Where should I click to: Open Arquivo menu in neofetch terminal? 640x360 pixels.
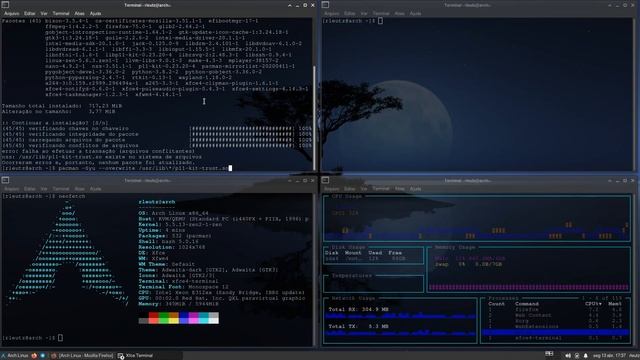(x=11, y=189)
